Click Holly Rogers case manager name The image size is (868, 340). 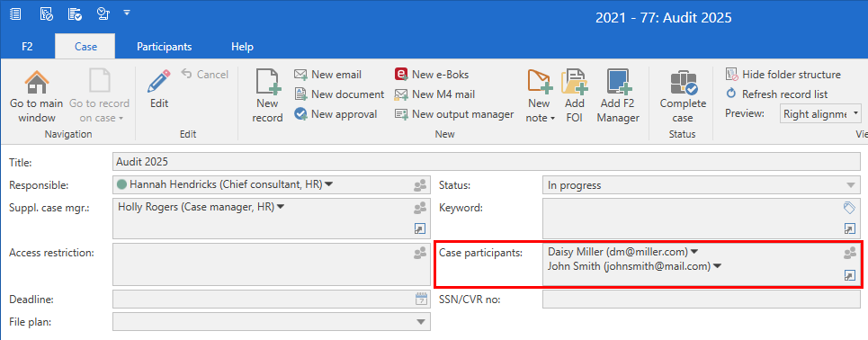coord(196,207)
